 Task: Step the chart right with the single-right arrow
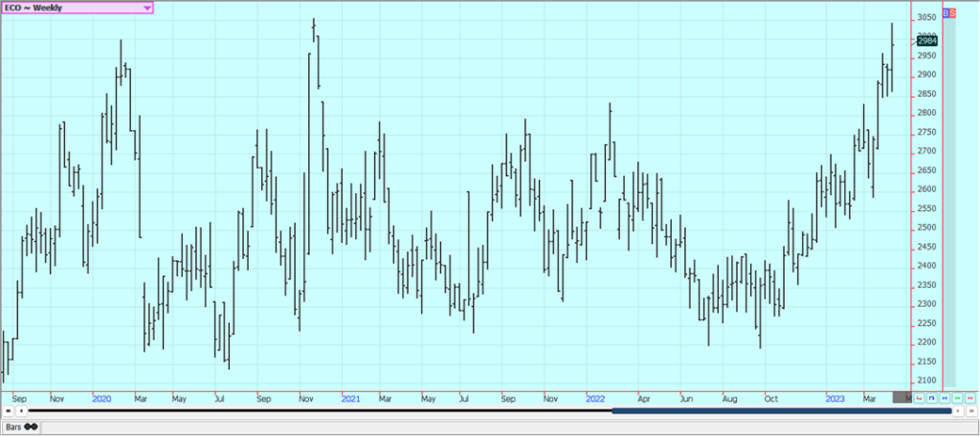pyautogui.click(x=958, y=411)
